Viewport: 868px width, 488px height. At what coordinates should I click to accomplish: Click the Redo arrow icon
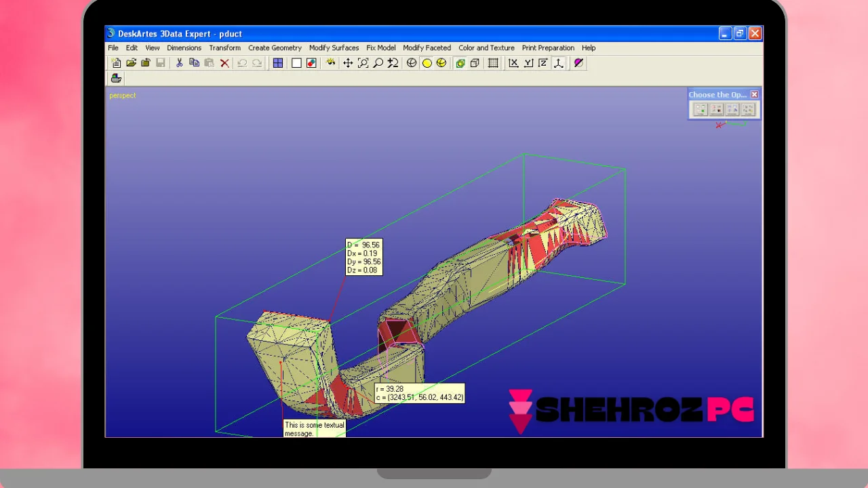click(257, 63)
